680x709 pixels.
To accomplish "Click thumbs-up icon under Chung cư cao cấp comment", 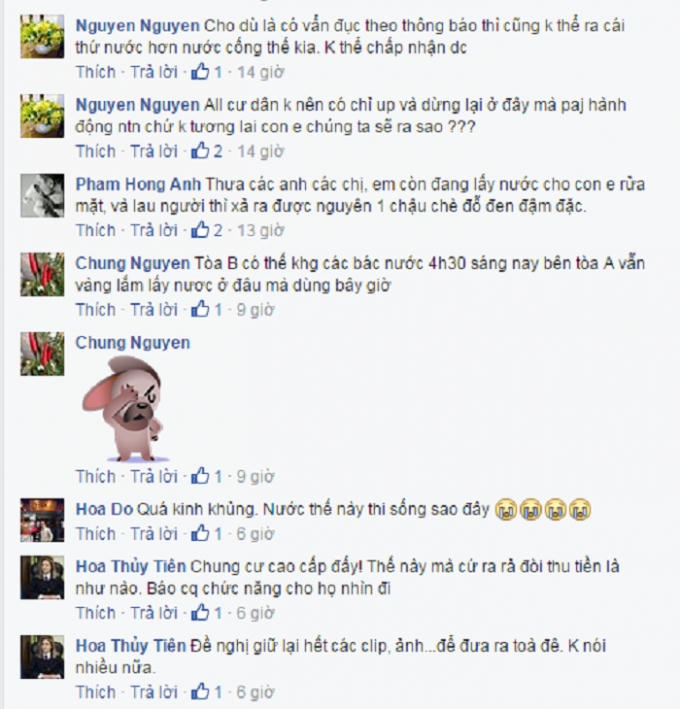I will coord(200,612).
